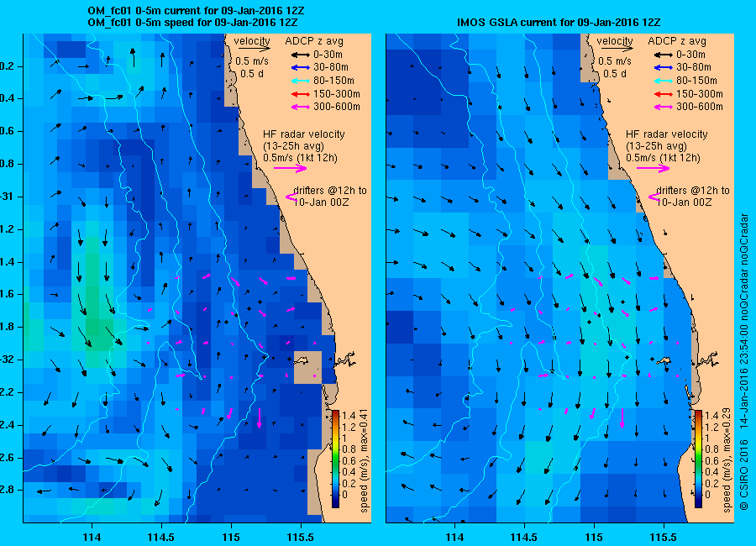Click the 114.5 longitude tick under left map
Screen dimensions: 756x546
[161, 537]
